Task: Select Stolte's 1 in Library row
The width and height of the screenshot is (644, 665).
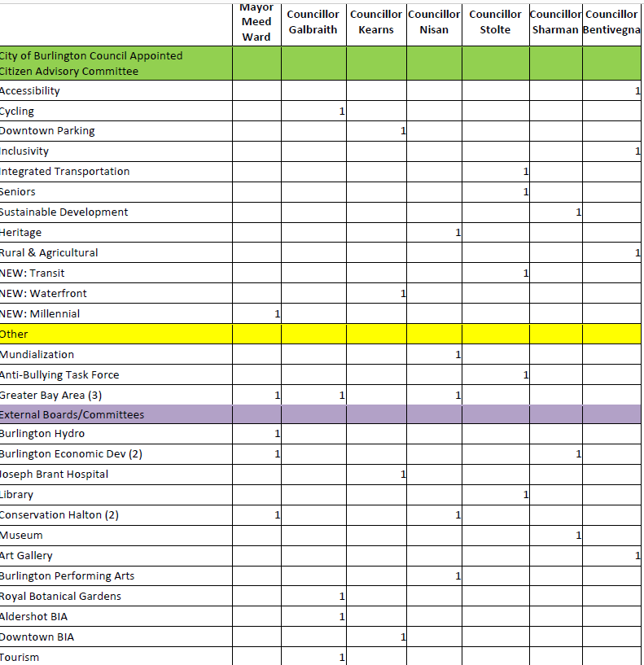Action: [x=526, y=495]
